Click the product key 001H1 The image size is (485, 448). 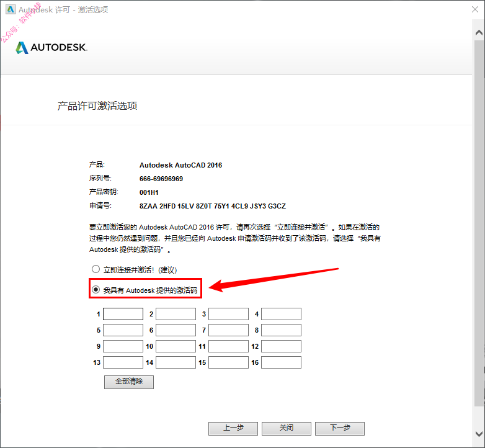point(149,192)
